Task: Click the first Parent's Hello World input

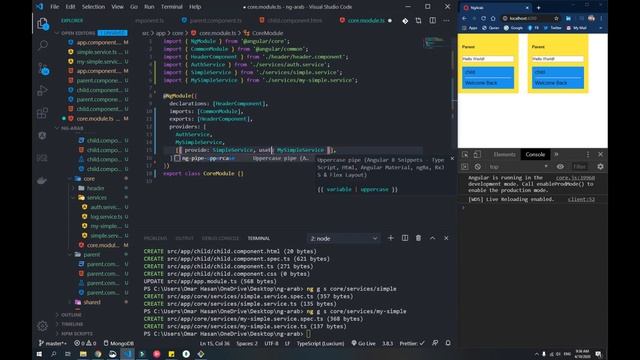Action: pos(488,59)
